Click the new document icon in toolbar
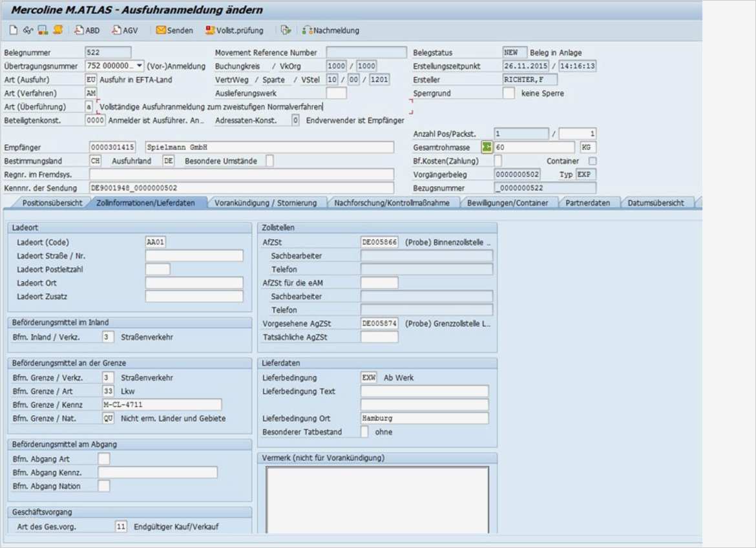This screenshot has height=548, width=756. pyautogui.click(x=14, y=30)
